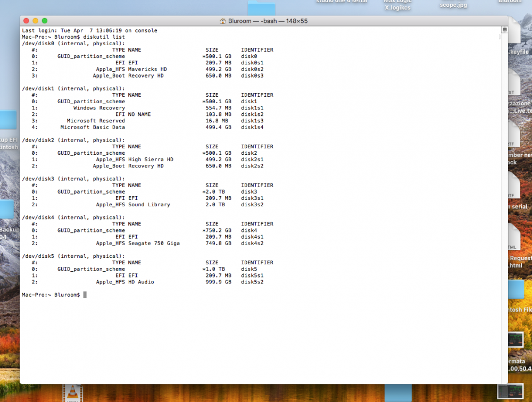Click identifier 'disk0s3' in the disk0 table
Image resolution: width=532 pixels, height=402 pixels.
[x=252, y=76]
